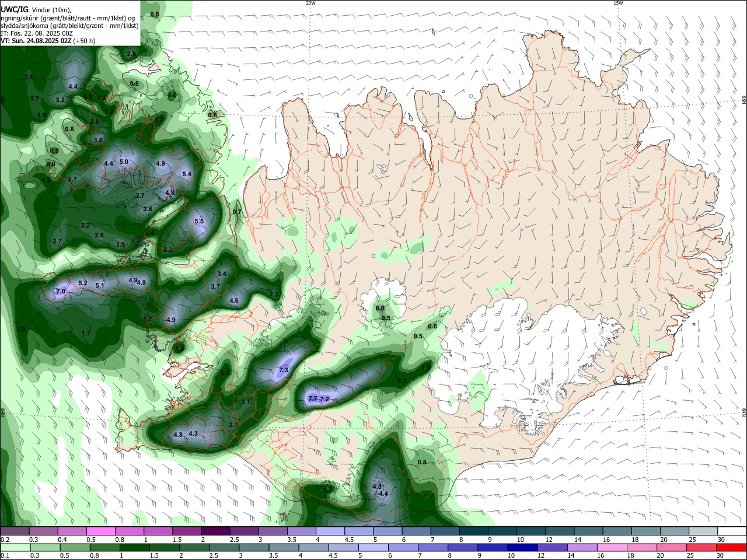This screenshot has height=560, width=747.
Task: Select the 7.3 rainfall value
Action: point(284,370)
